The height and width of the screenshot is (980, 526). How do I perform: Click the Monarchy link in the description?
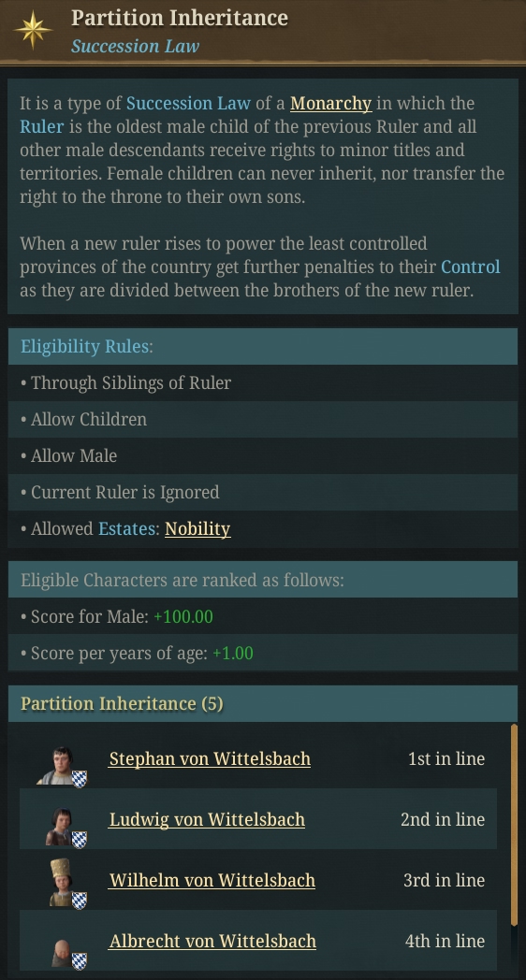pyautogui.click(x=331, y=103)
